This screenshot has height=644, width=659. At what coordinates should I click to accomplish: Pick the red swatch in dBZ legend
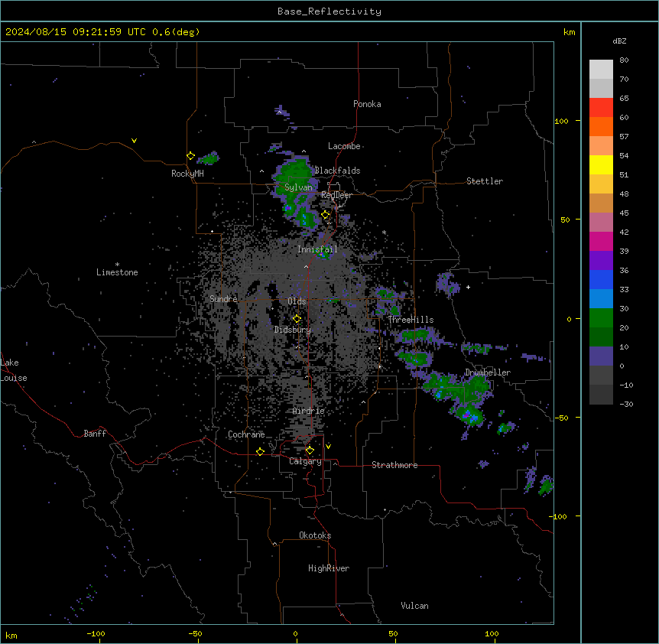click(601, 107)
